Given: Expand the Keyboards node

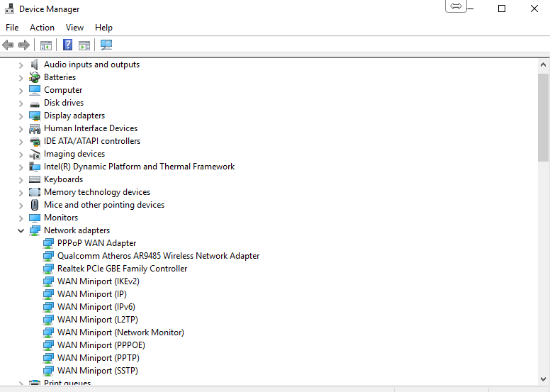Looking at the screenshot, I should pos(21,180).
